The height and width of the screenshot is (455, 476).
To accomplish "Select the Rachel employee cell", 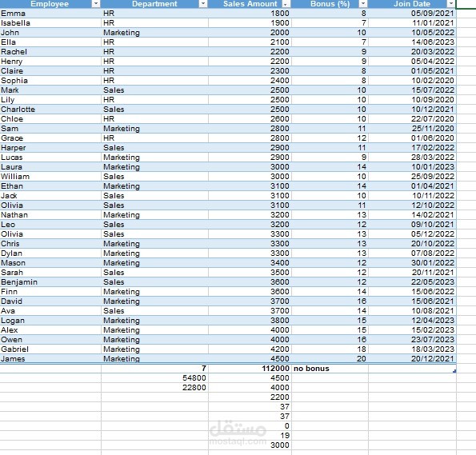I will pos(50,52).
